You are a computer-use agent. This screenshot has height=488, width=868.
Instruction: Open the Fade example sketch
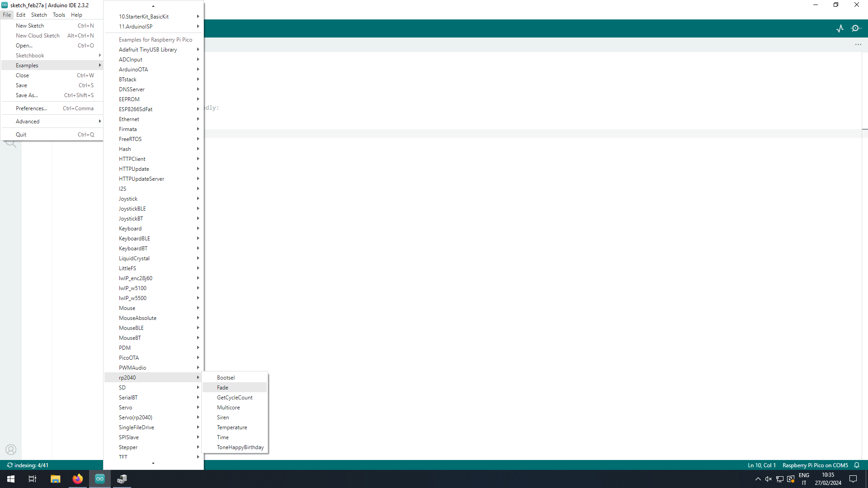coord(235,388)
